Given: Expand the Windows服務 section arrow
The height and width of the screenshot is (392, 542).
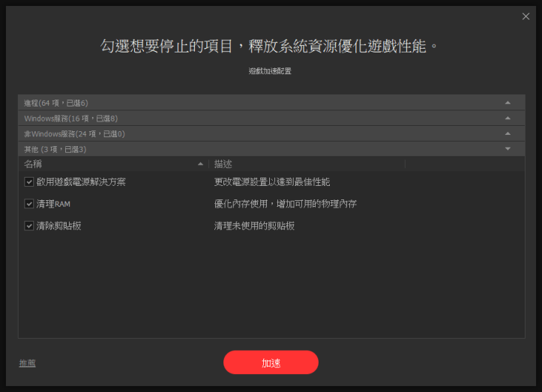Looking at the screenshot, I should pos(508,118).
